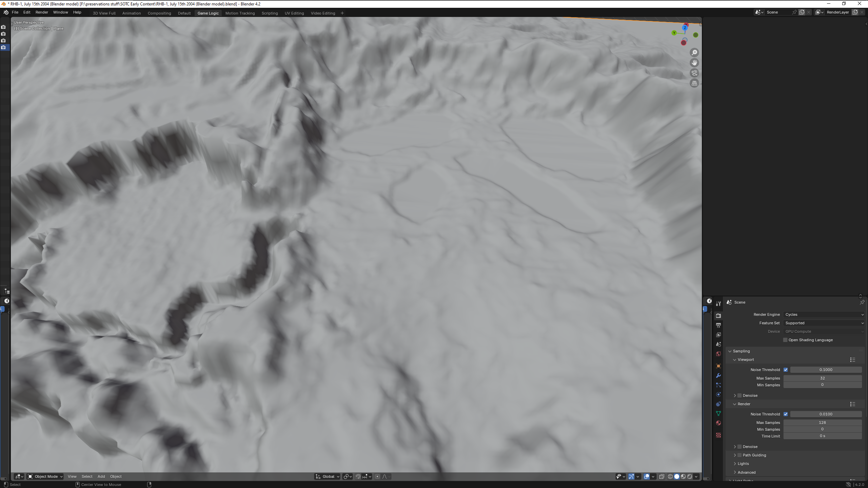Open the Render Engine dropdown

(x=824, y=314)
